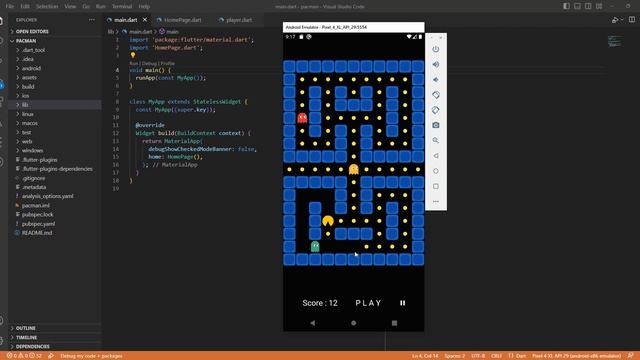Click the Debug code lens link
This screenshot has height=360, width=640.
click(x=149, y=64)
